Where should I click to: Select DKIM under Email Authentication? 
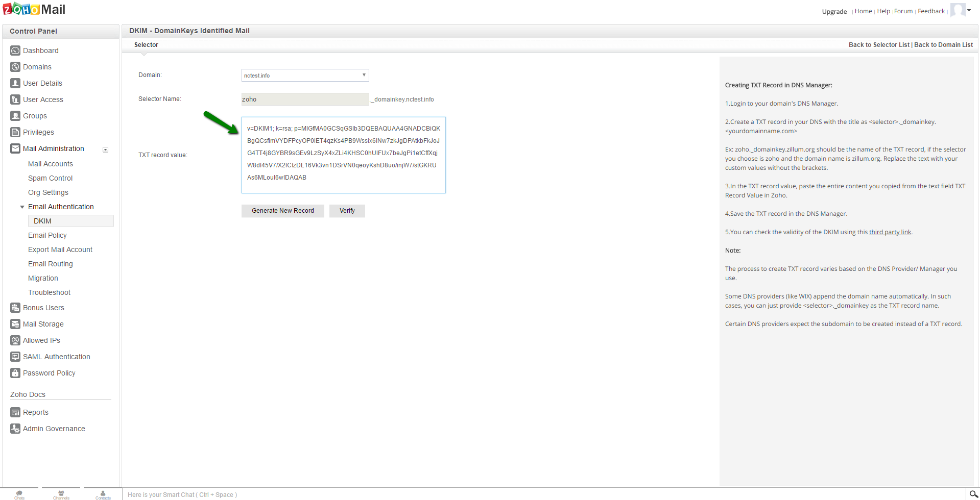70,221
